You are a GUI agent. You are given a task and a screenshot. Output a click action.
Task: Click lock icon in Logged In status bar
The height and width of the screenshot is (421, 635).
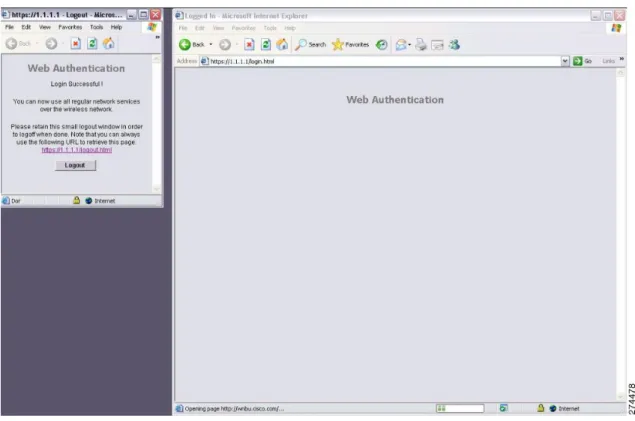[x=541, y=408]
